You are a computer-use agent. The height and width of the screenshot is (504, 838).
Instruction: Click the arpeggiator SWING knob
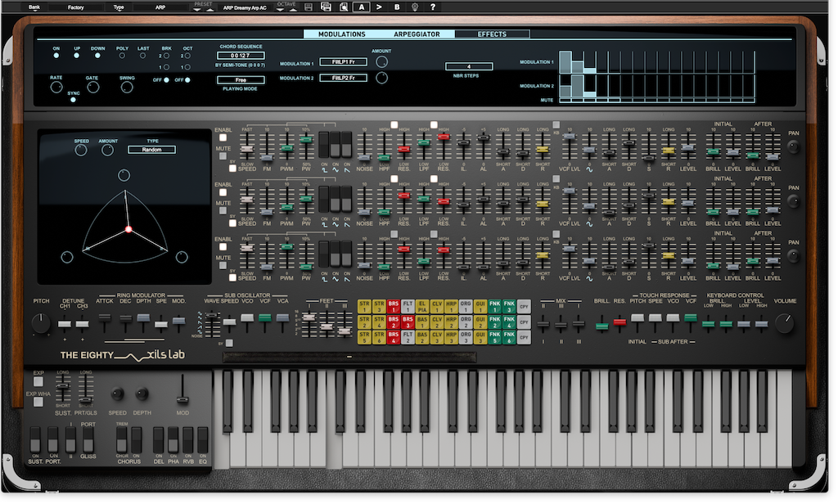click(127, 88)
